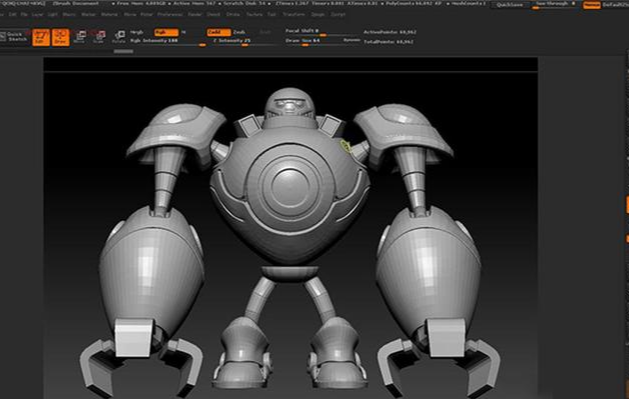The height and width of the screenshot is (399, 630).
Task: Click the ActivePoints count readout
Action: (x=390, y=32)
